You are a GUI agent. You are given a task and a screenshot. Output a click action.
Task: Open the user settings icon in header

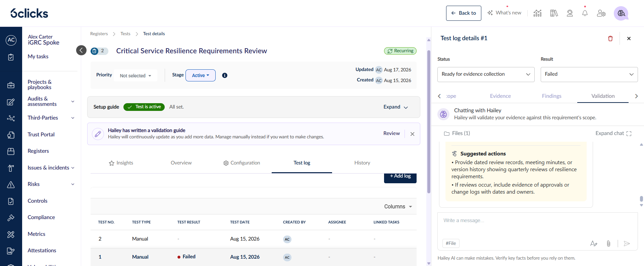click(601, 13)
